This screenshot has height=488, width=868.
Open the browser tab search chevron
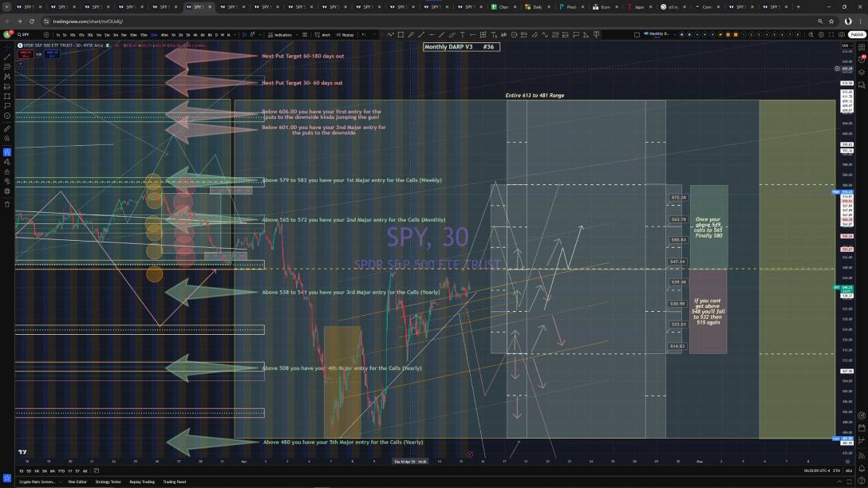[6, 6]
